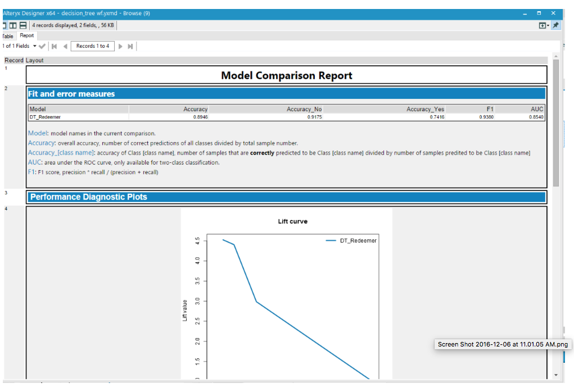Screen dimensions: 574x392
Task: Click the 'Records 1 to 4' field
Action: (x=93, y=46)
